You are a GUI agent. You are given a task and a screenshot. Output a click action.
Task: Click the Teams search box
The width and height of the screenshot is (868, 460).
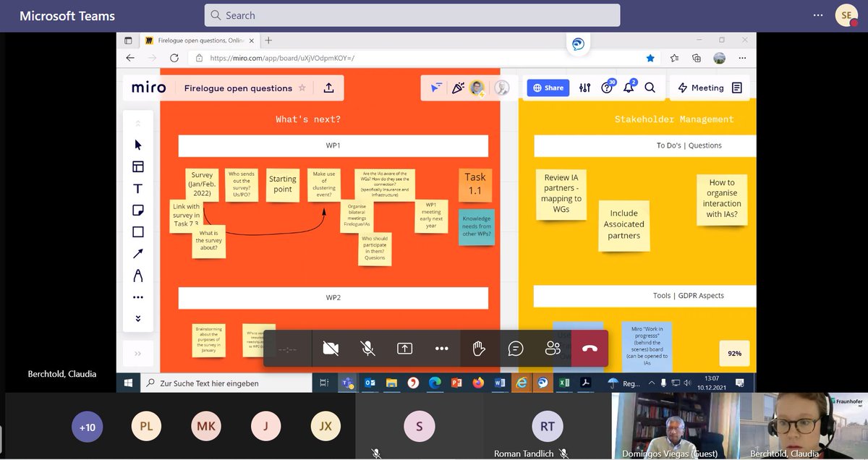tap(412, 15)
